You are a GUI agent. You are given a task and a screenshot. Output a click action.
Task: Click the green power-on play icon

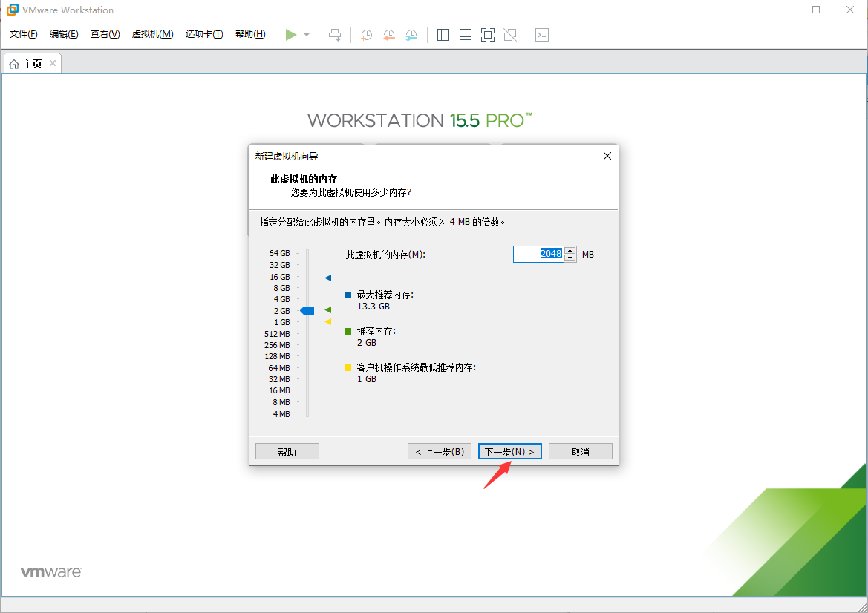(290, 35)
